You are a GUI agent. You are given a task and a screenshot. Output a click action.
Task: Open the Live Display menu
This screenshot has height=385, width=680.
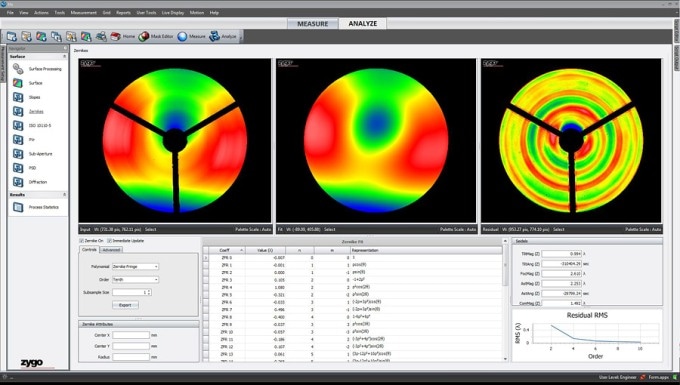173,13
